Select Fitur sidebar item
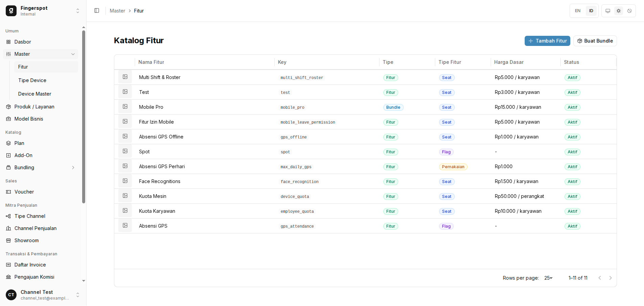The height and width of the screenshot is (306, 644). (46, 67)
